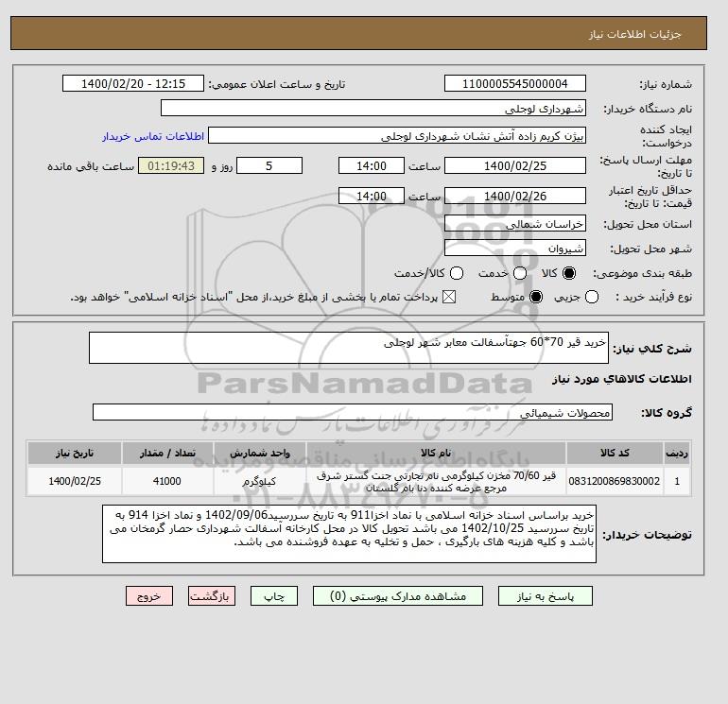
Task: Click the buyer explanations text box
Action: pyautogui.click(x=349, y=534)
